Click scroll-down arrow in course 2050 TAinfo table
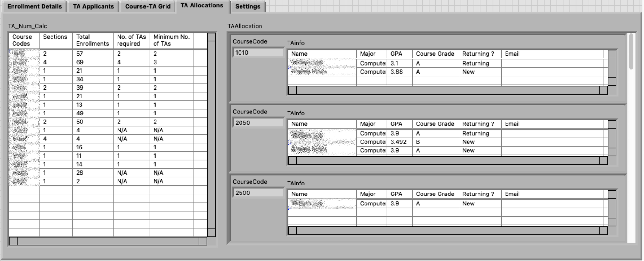This screenshot has width=644, height=261. 612,152
